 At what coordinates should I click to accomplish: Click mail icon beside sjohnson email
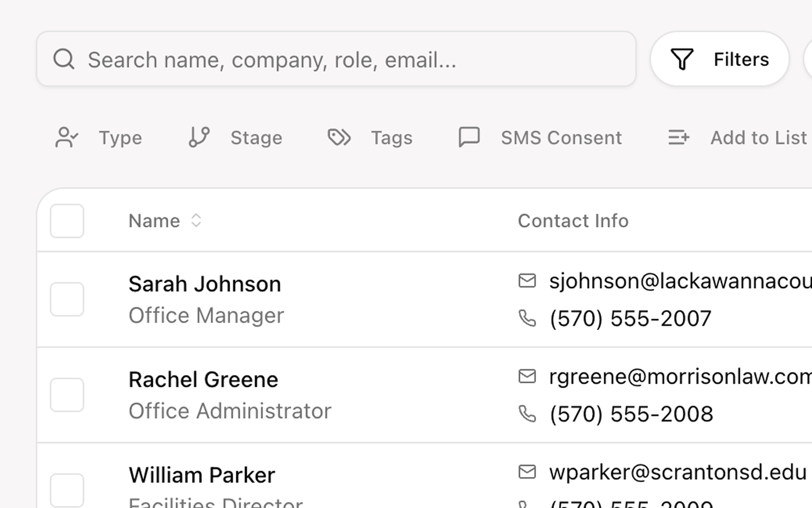pyautogui.click(x=527, y=281)
